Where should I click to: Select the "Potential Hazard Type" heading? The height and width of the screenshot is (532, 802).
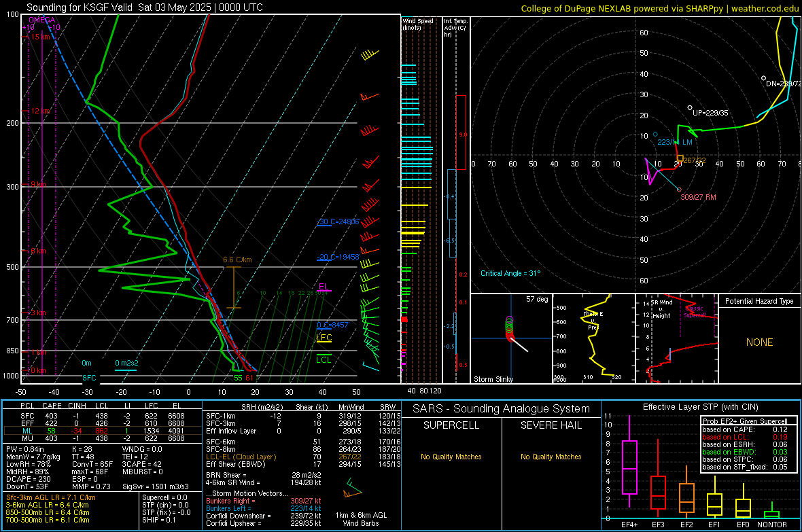(759, 301)
